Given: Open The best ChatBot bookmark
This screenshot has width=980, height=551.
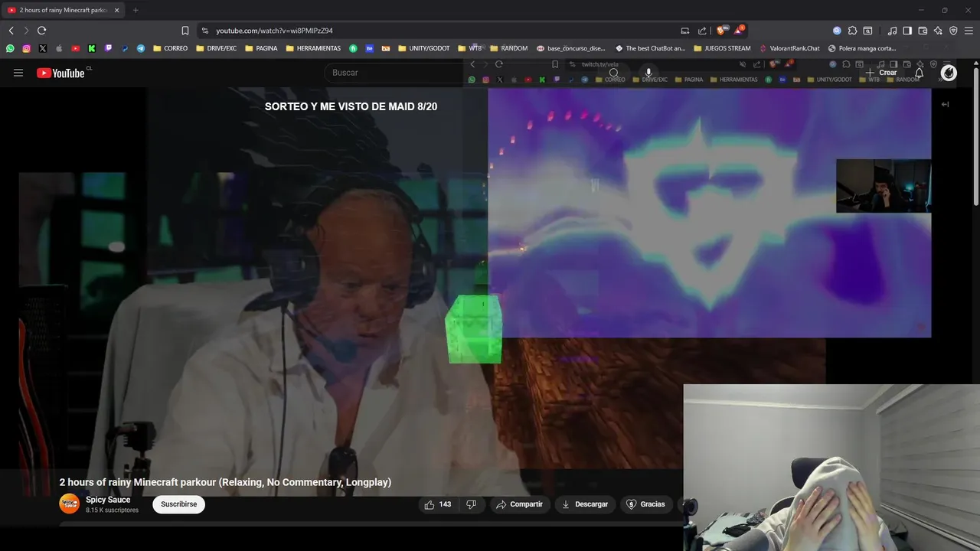Looking at the screenshot, I should click(650, 48).
